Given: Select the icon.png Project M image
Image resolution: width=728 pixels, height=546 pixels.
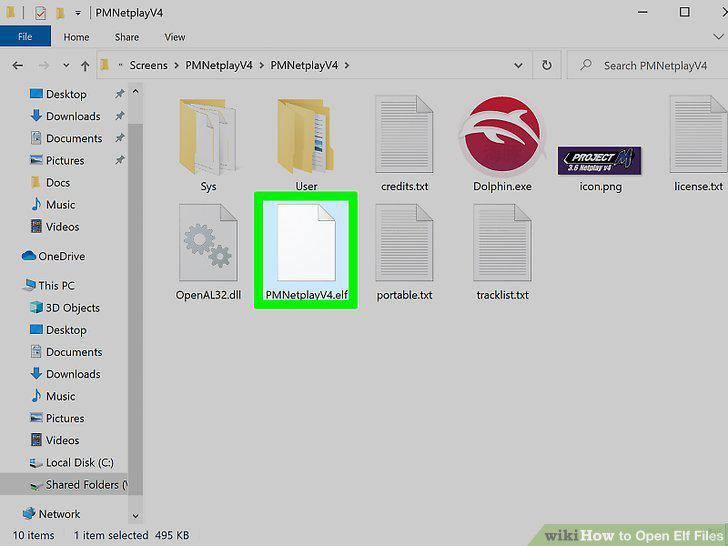Looking at the screenshot, I should click(x=600, y=169).
